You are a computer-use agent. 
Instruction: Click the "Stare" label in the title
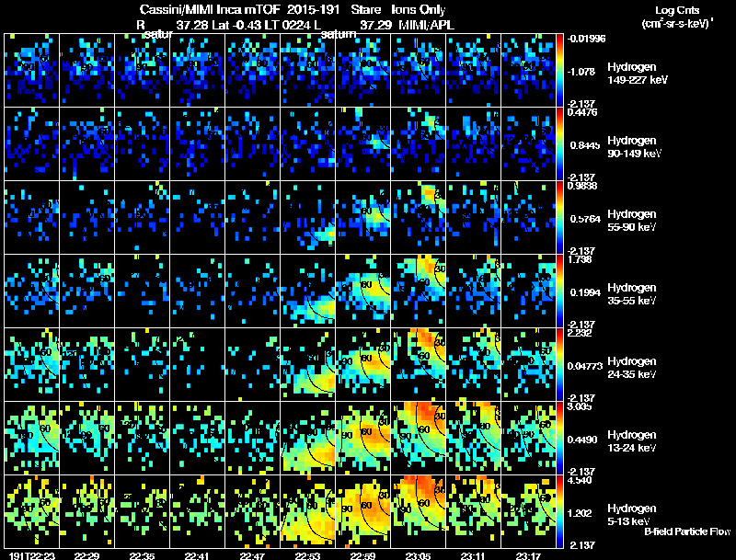tap(365, 10)
